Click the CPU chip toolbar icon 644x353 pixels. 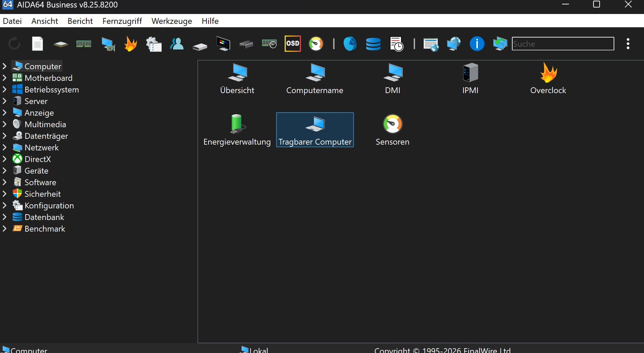coord(61,44)
